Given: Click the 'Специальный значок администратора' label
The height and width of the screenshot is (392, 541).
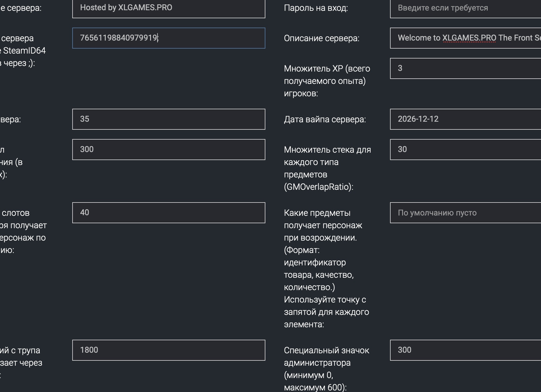Looking at the screenshot, I should click(326, 369).
